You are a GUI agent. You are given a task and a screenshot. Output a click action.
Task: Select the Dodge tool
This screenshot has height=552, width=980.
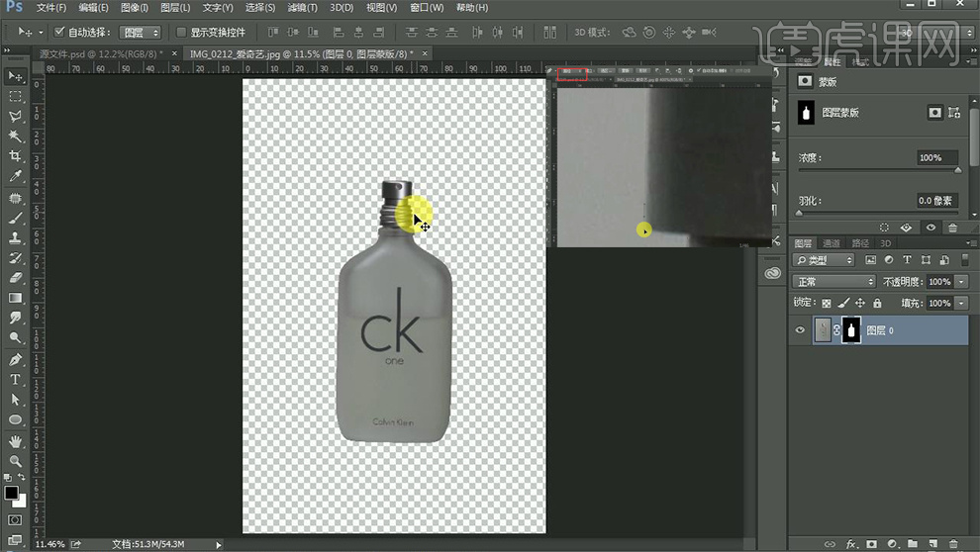pyautogui.click(x=15, y=337)
